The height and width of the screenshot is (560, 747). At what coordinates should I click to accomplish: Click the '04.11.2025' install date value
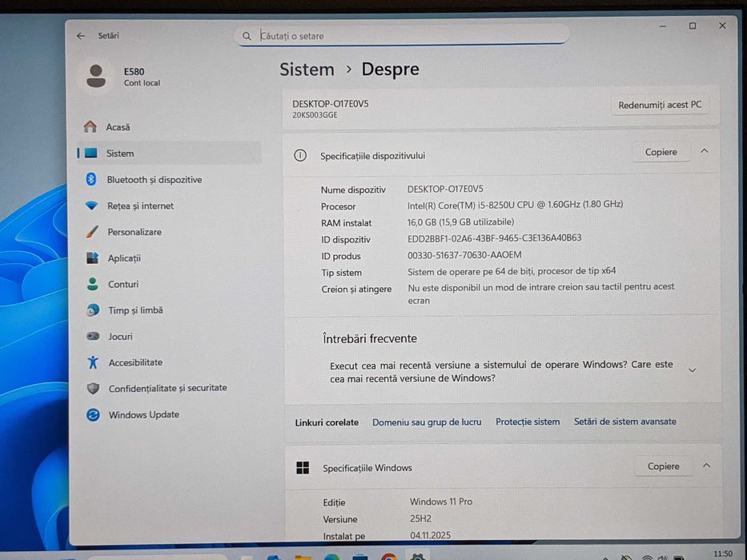pos(430,535)
